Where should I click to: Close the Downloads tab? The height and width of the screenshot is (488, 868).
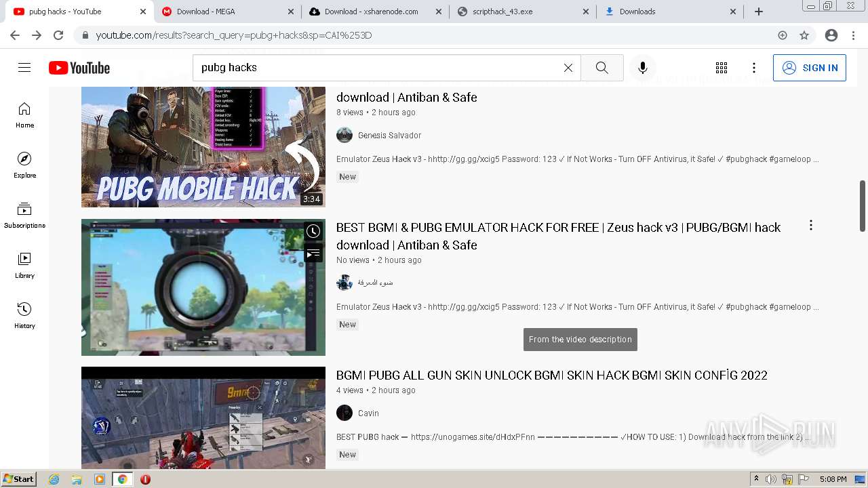pyautogui.click(x=733, y=12)
